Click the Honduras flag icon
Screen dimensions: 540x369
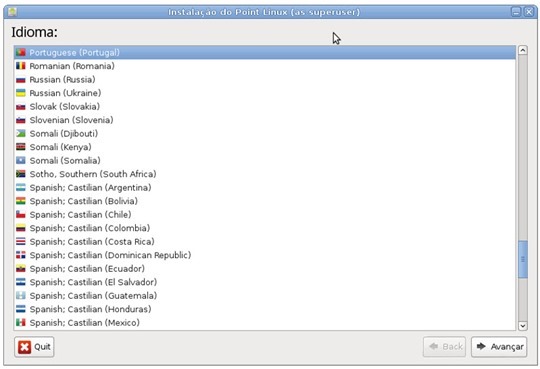click(x=21, y=309)
